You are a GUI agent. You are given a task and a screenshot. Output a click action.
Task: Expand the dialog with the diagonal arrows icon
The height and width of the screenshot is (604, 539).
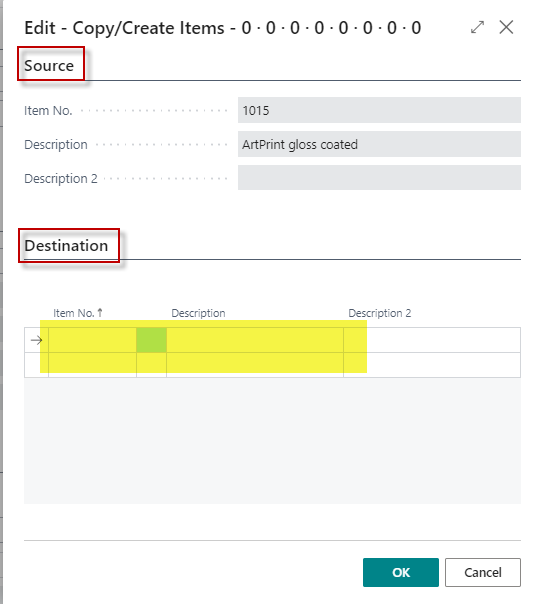[477, 27]
